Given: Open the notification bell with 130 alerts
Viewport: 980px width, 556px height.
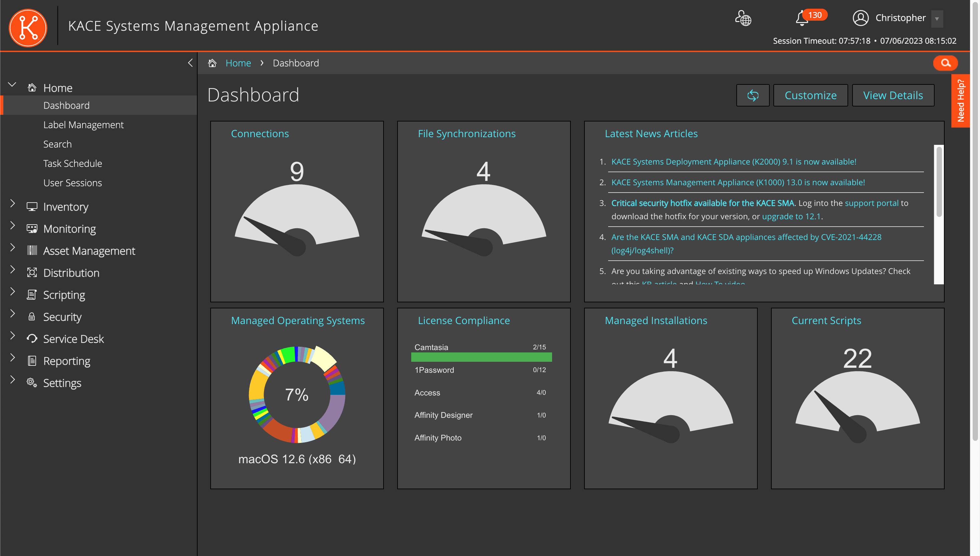Looking at the screenshot, I should point(802,19).
